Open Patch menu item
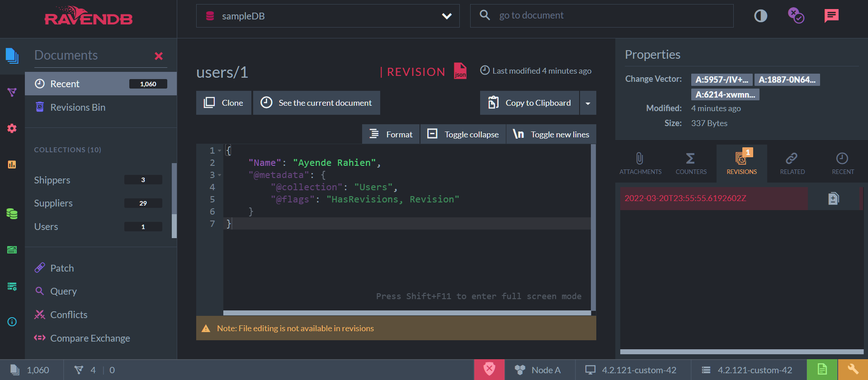 pyautogui.click(x=101, y=268)
